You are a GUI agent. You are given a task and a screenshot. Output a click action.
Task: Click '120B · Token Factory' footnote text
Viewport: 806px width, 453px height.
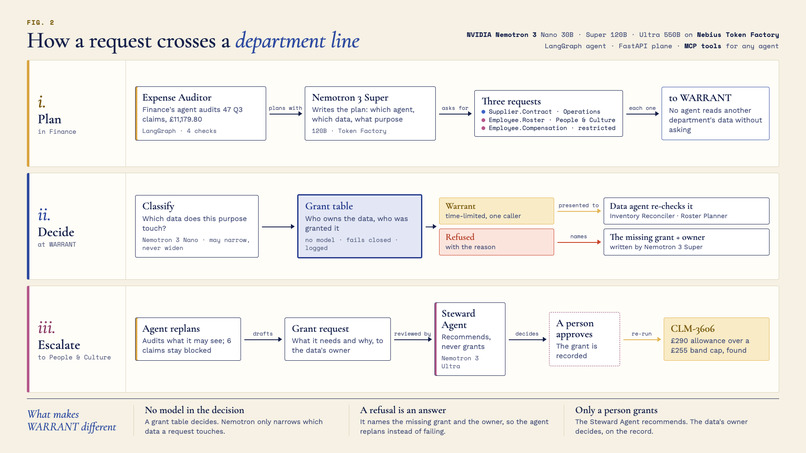click(x=349, y=131)
